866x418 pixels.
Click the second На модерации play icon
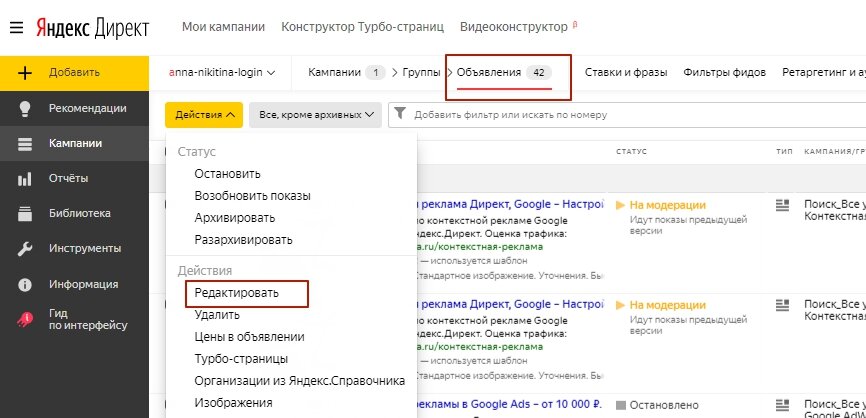coord(620,305)
